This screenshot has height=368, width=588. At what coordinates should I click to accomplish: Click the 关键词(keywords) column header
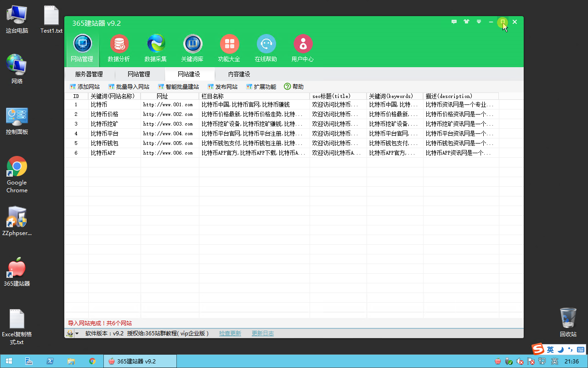(x=395, y=96)
